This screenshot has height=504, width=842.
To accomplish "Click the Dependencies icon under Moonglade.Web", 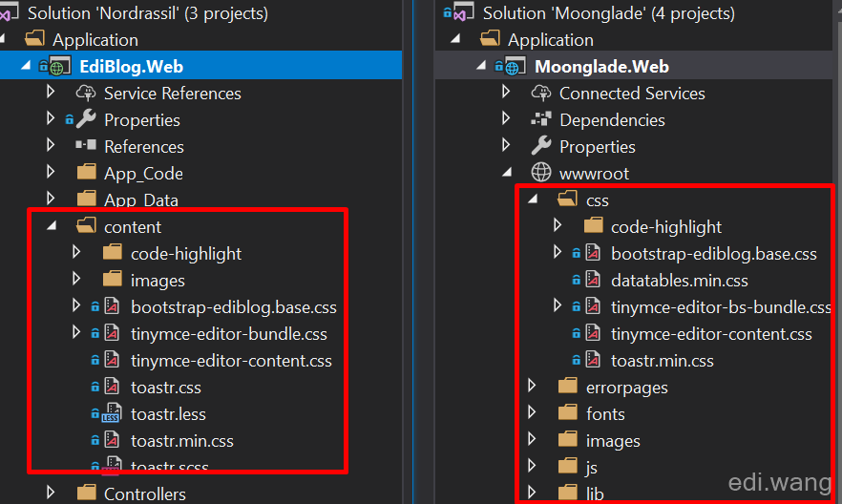I will tap(540, 118).
